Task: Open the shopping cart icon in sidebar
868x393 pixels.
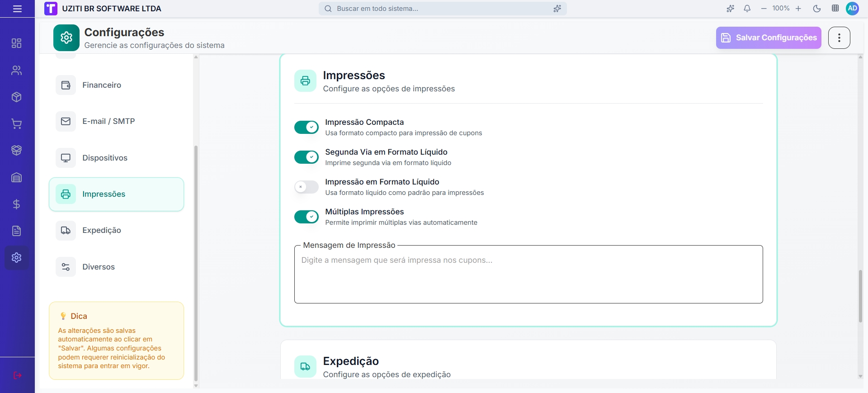Action: [17, 123]
